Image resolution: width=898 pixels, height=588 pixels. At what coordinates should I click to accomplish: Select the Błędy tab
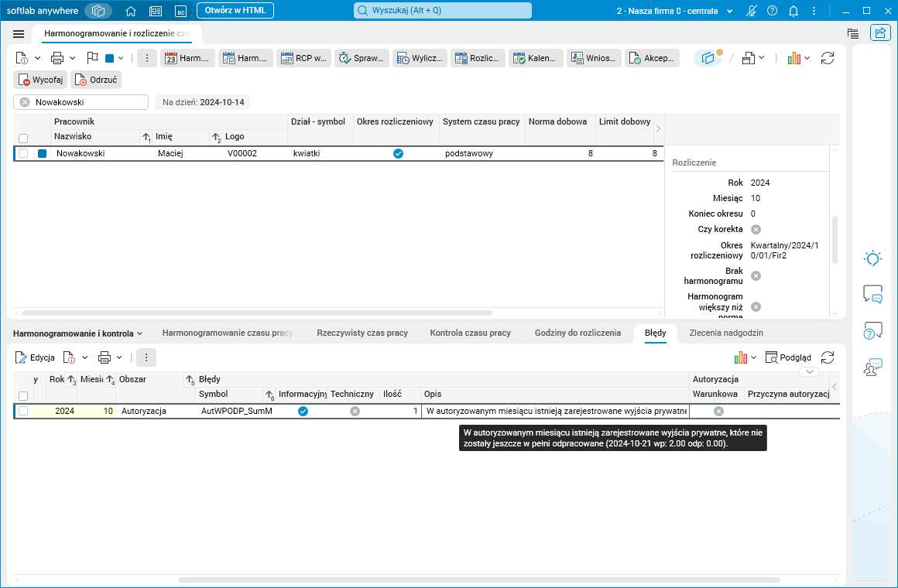tap(655, 333)
